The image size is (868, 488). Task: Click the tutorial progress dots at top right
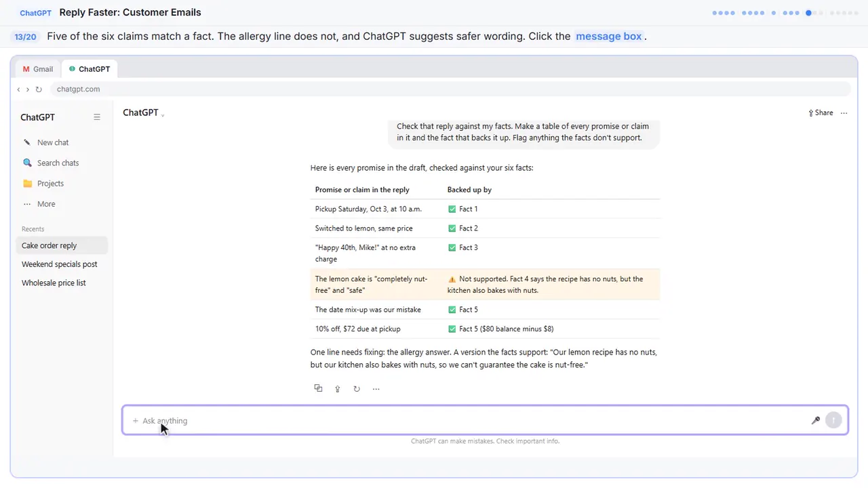pyautogui.click(x=785, y=13)
